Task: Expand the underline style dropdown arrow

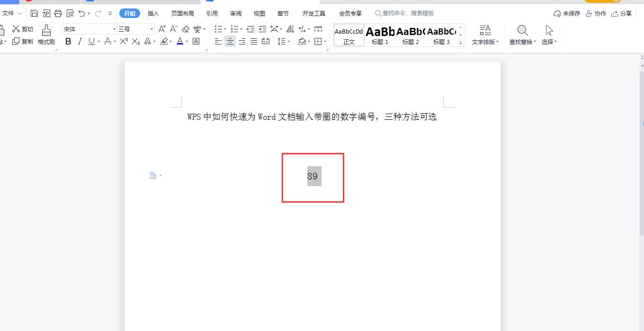Action: (98, 42)
